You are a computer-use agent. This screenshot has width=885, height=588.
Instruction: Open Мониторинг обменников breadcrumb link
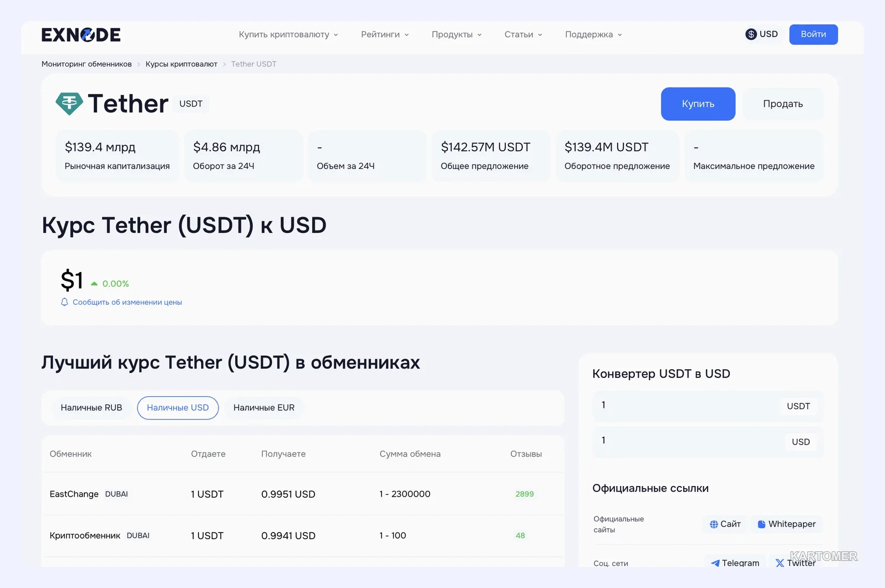(87, 64)
